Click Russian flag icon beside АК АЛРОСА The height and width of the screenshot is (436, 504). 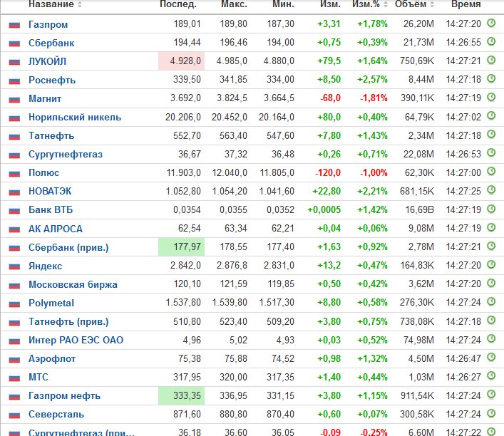click(x=14, y=229)
